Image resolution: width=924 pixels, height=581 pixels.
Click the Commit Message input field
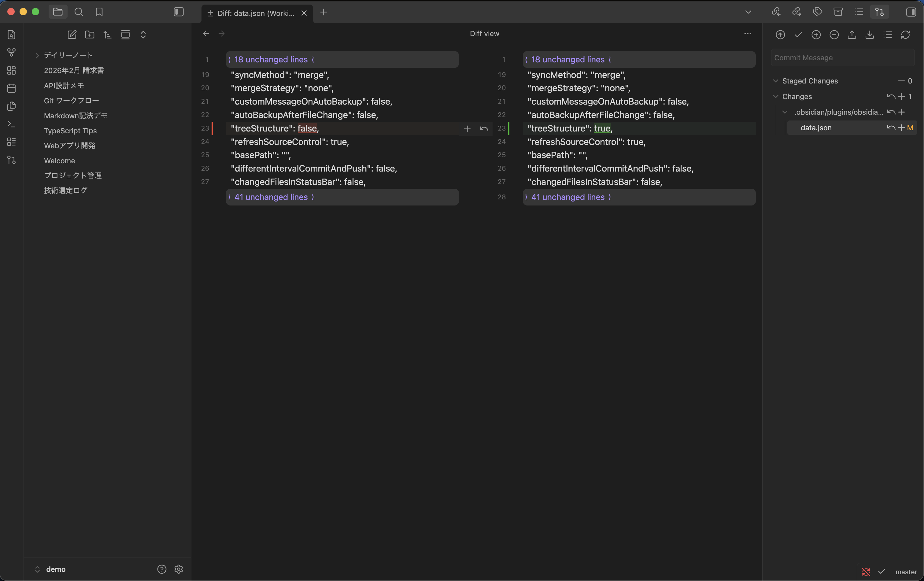(x=842, y=57)
